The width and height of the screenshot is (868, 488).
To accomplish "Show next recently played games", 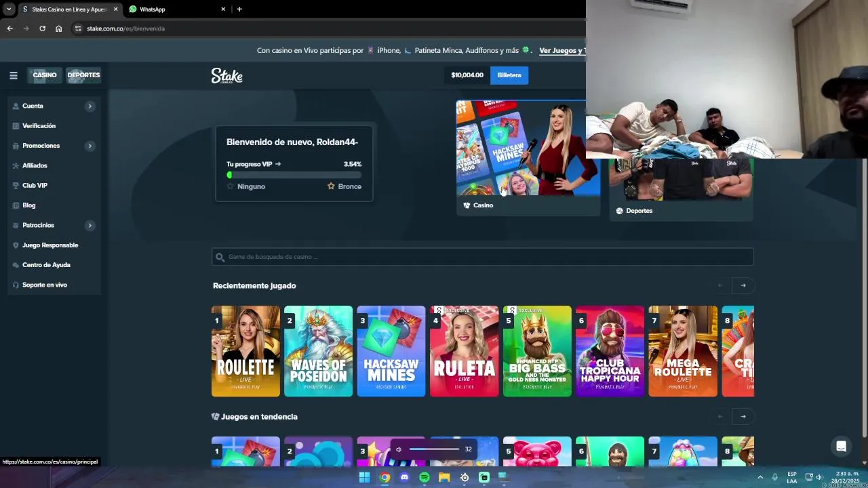I will (743, 285).
